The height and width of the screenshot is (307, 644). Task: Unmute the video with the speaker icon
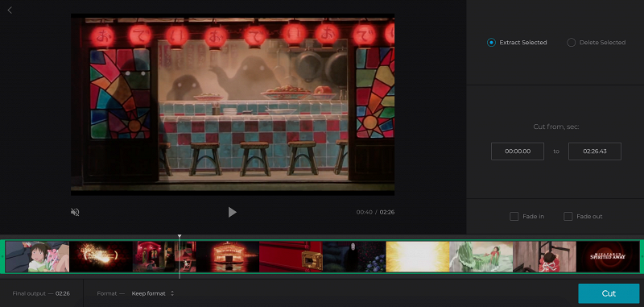click(75, 212)
